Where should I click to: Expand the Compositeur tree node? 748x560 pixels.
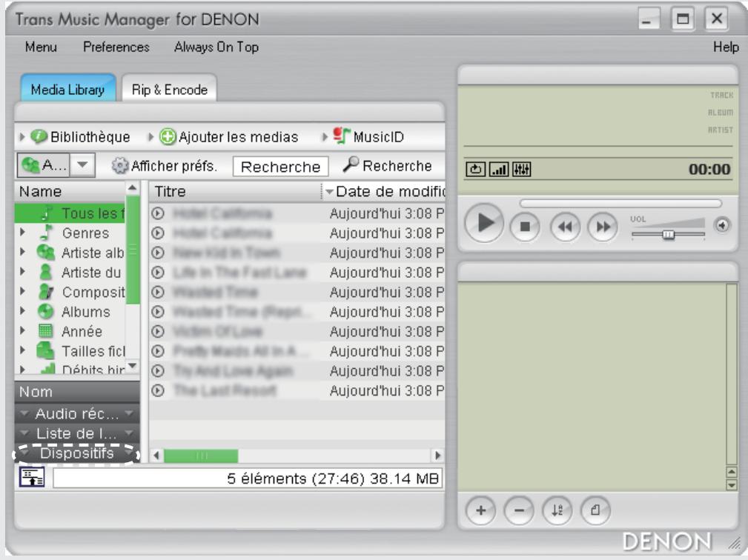pyautogui.click(x=22, y=292)
